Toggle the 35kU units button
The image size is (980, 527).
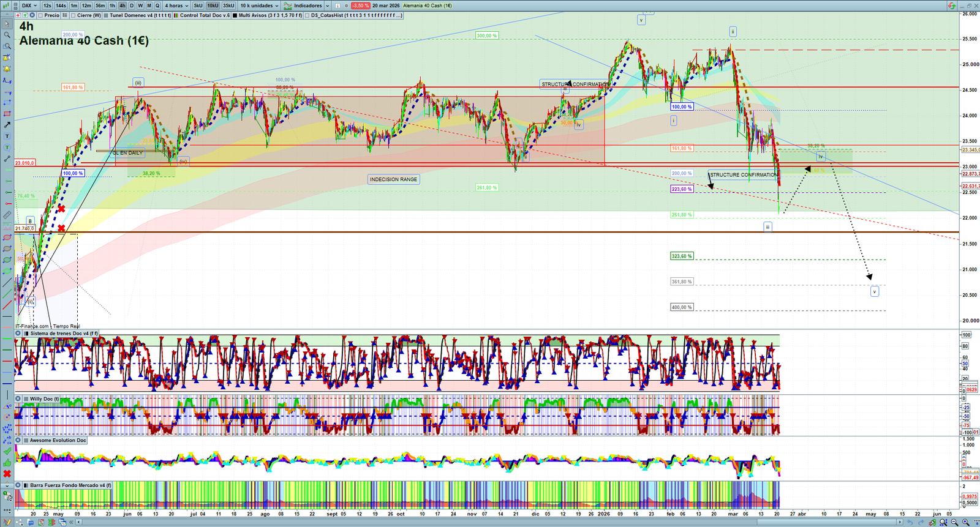[x=228, y=6]
